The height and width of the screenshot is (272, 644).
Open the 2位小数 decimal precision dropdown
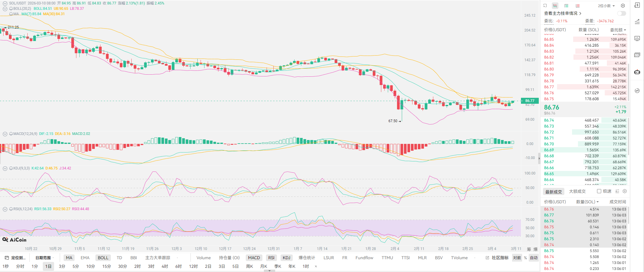[606, 6]
